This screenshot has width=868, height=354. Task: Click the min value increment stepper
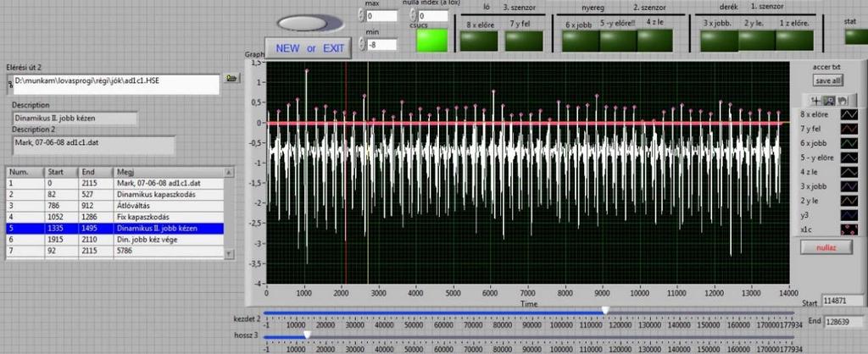click(361, 41)
